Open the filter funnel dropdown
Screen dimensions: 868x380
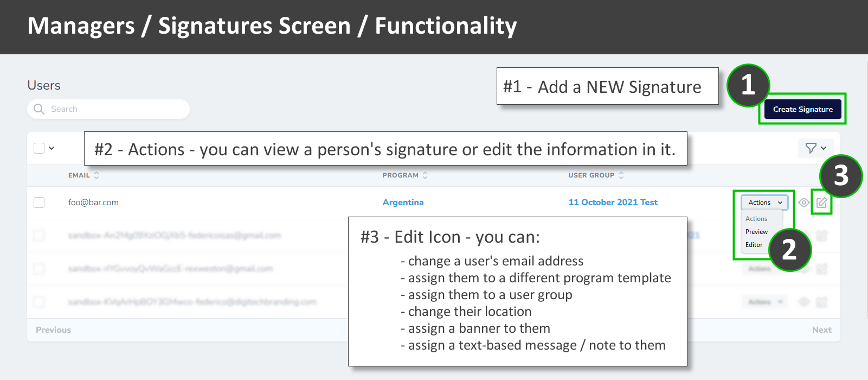(x=816, y=148)
